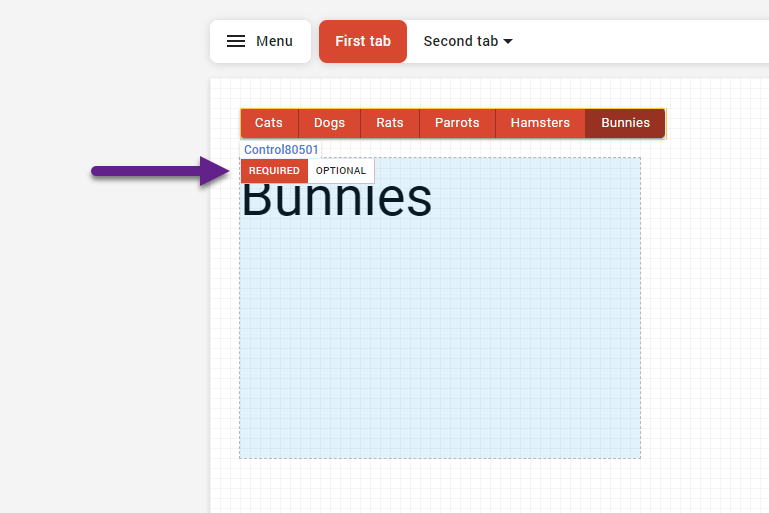Switch to the First tab
The width and height of the screenshot is (769, 513).
(363, 41)
